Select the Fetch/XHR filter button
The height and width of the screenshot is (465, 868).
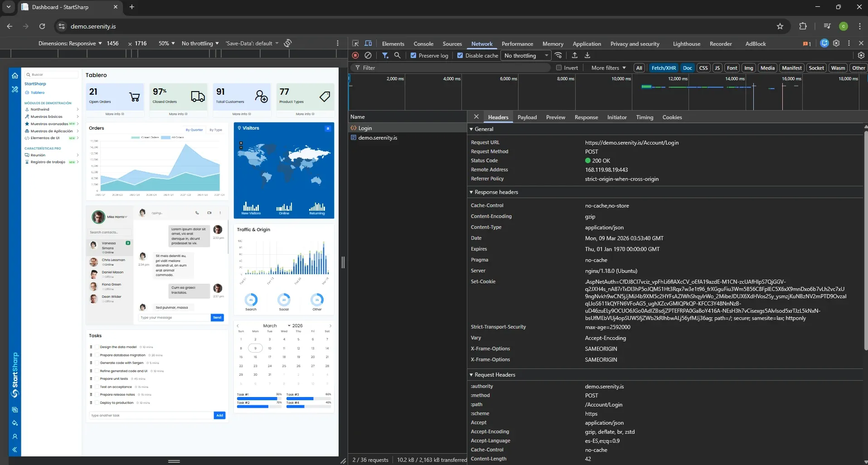[663, 68]
